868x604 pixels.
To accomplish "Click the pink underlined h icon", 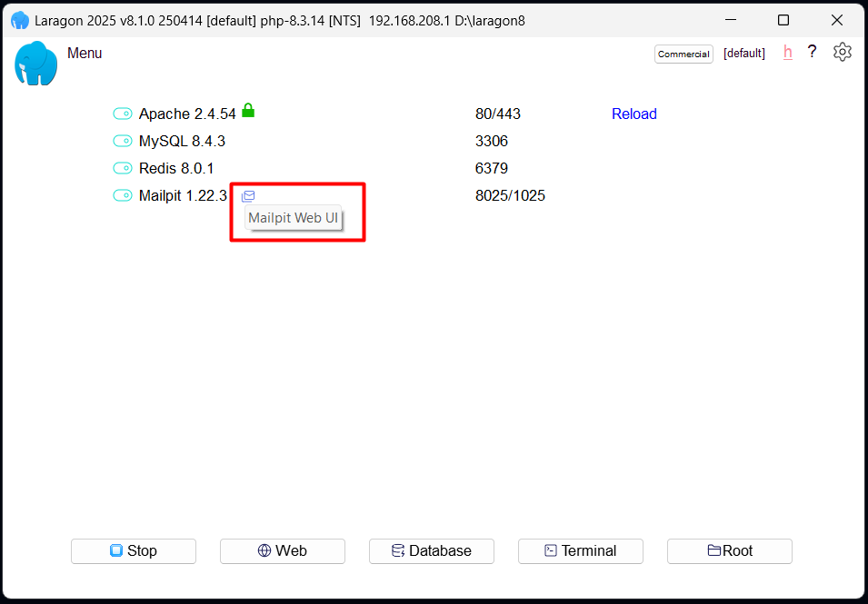I will 787,53.
